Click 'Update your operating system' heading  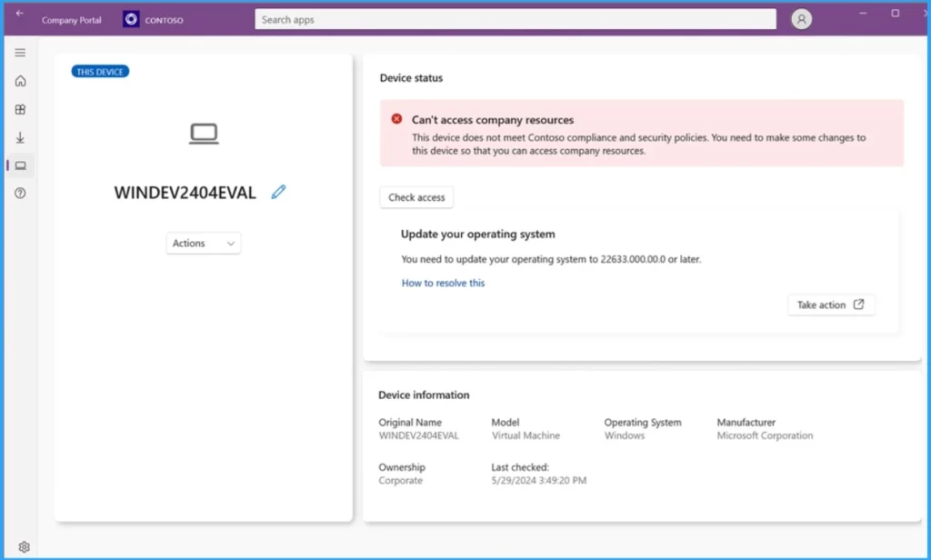coord(478,234)
